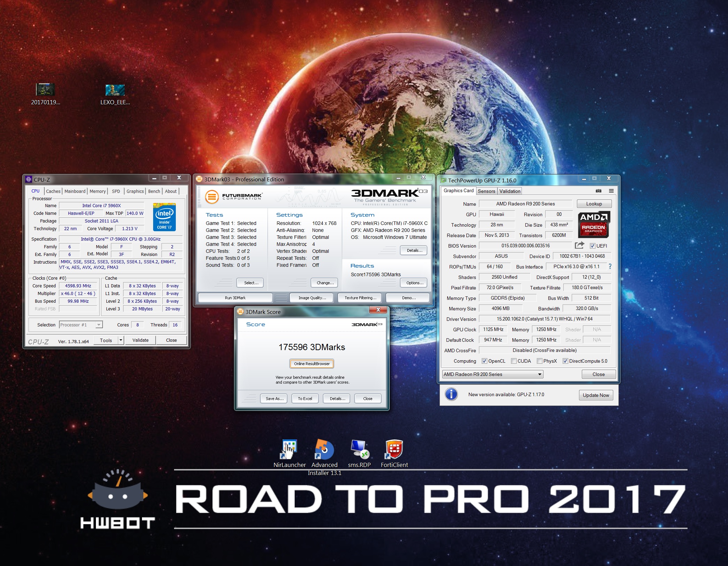
Task: Click the Online ResultBrowser button
Action: coord(312,364)
